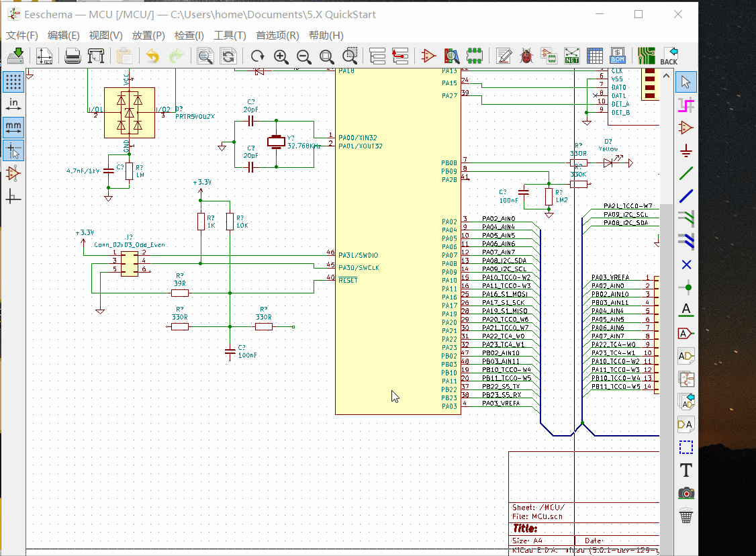Image resolution: width=756 pixels, height=556 pixels.
Task: Undo the last edit
Action: [153, 56]
